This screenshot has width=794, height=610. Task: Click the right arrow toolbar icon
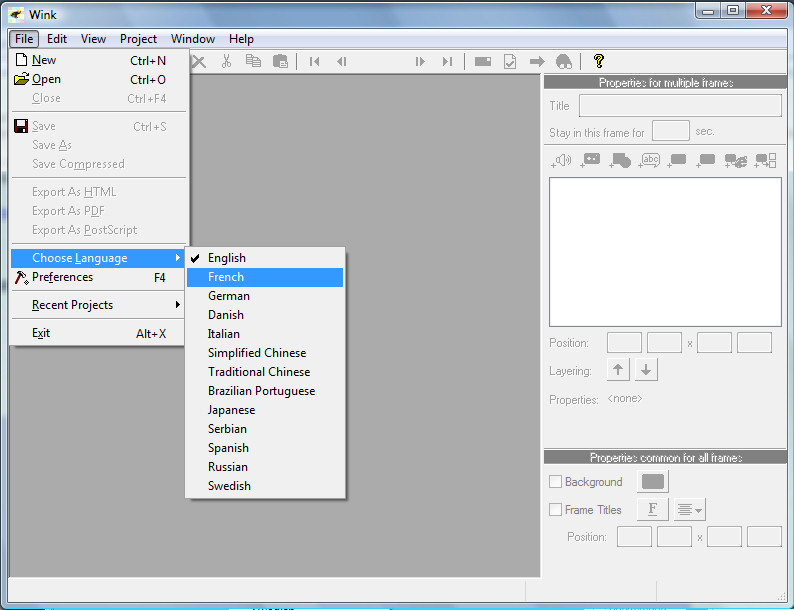(537, 62)
